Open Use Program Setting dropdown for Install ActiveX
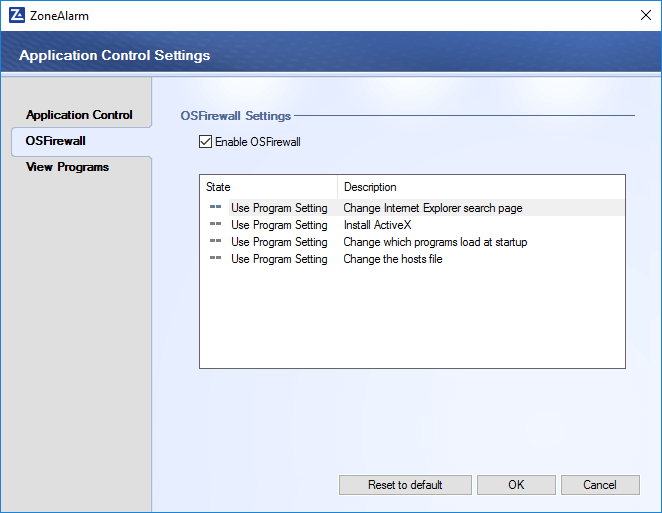Viewport: 662px width, 513px height. pyautogui.click(x=279, y=225)
